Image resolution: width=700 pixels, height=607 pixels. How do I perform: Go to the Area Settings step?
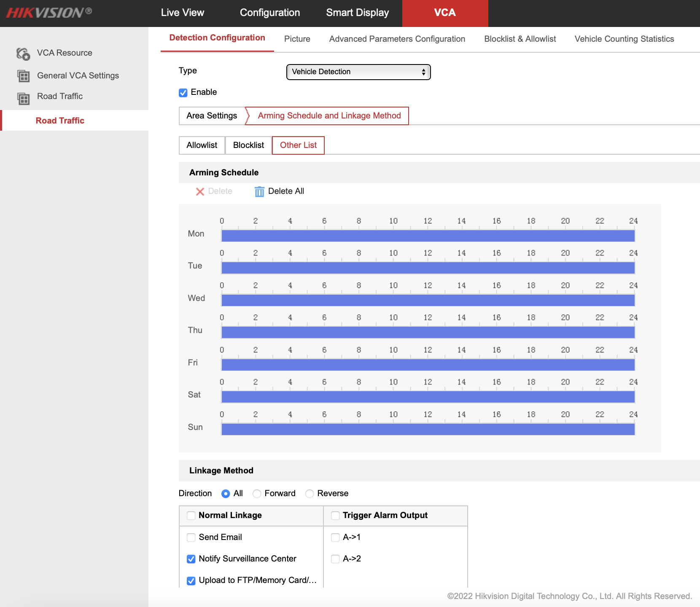pos(212,116)
